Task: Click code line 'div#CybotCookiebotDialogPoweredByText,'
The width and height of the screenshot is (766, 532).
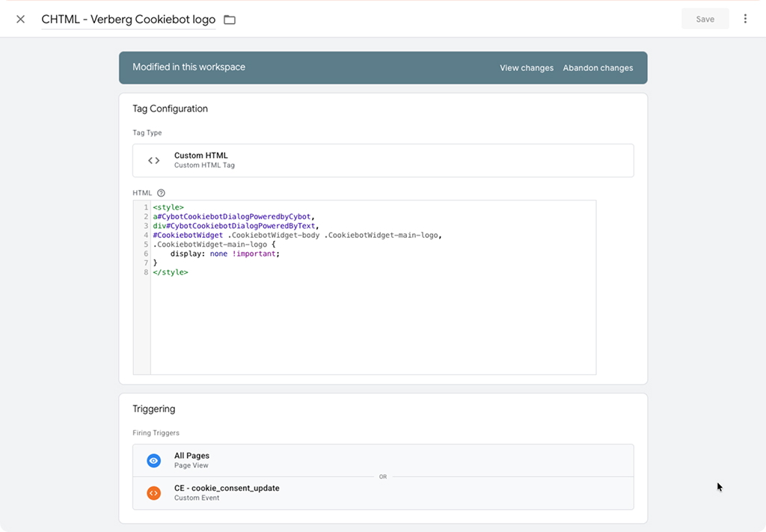Action: [x=236, y=226]
